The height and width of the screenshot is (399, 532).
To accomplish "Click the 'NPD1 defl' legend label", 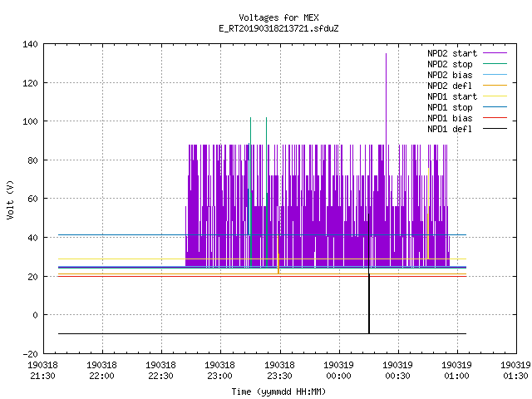I will pos(450,130).
